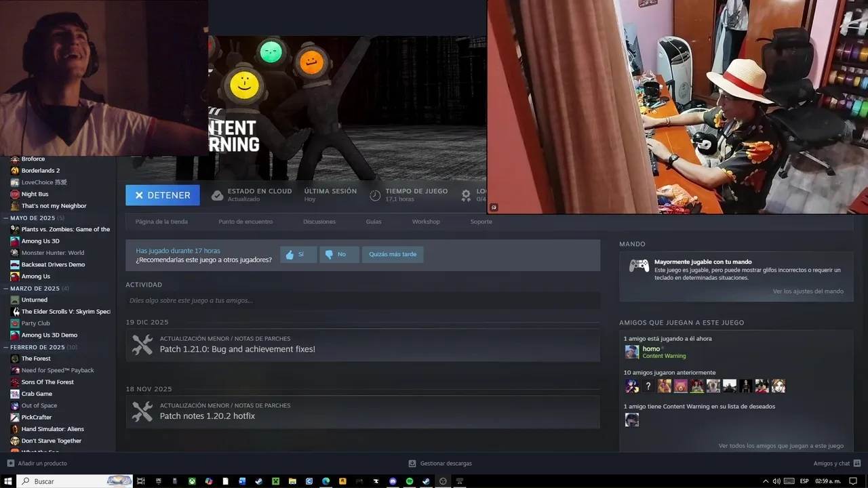Open Ver los ajustes del mando
Screen dimensions: 868x488
pos(808,291)
